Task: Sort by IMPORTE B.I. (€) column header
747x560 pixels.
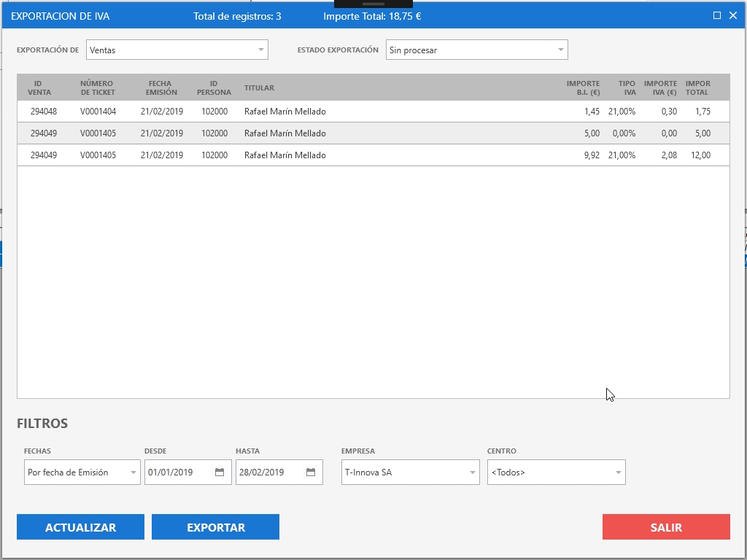Action: 583,87
